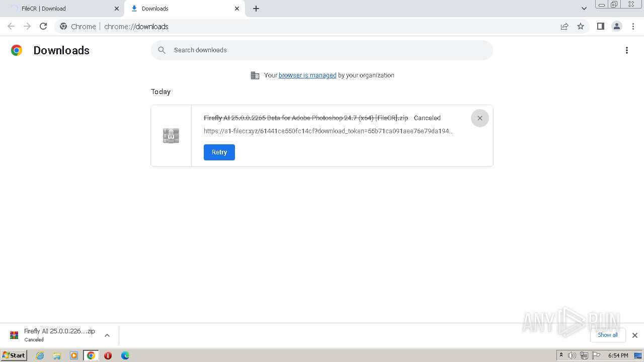The width and height of the screenshot is (644, 362).
Task: Share this page icon in address bar
Action: pos(565,26)
